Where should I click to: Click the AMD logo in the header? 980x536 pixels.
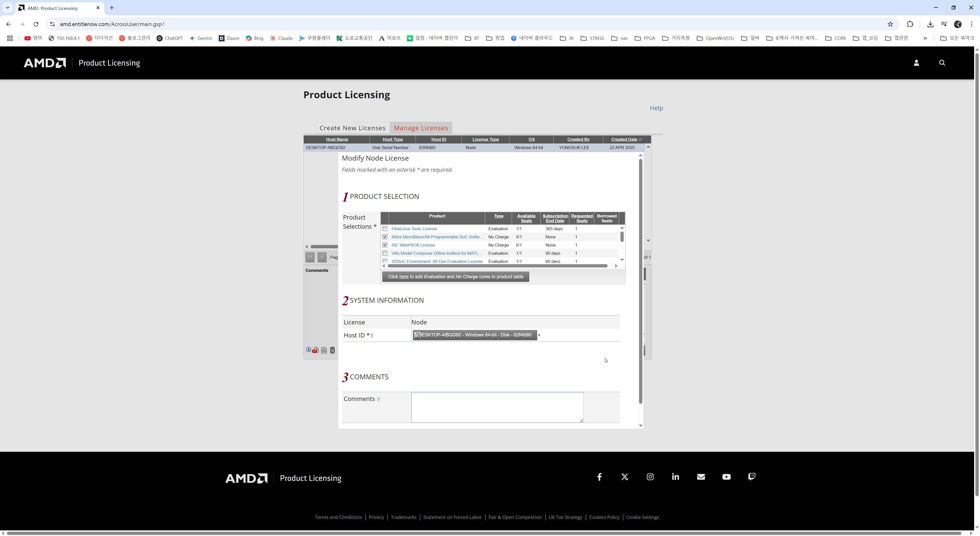44,63
